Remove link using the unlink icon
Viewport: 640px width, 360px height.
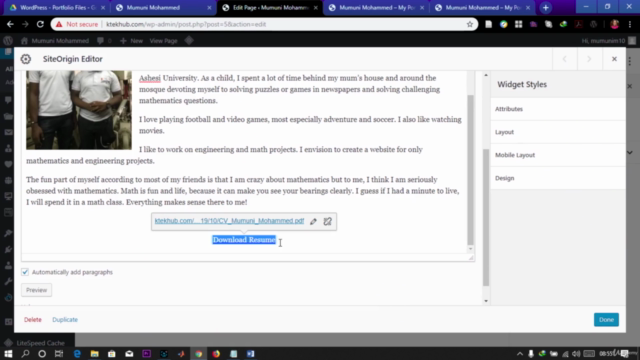327,221
